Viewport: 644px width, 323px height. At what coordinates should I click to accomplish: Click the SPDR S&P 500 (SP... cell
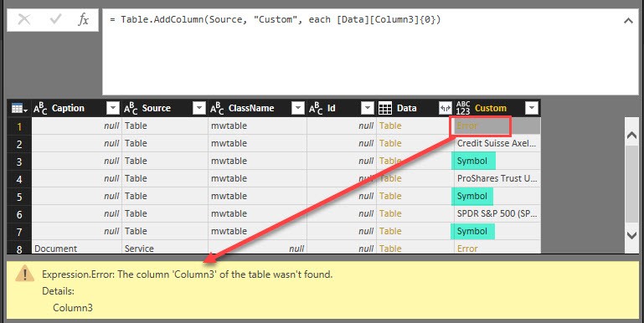[x=497, y=214]
